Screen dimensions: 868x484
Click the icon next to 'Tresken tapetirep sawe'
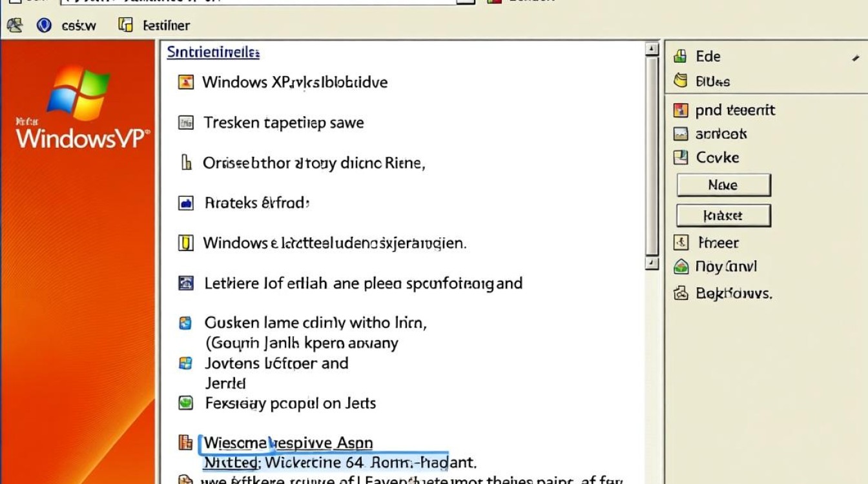coord(185,123)
